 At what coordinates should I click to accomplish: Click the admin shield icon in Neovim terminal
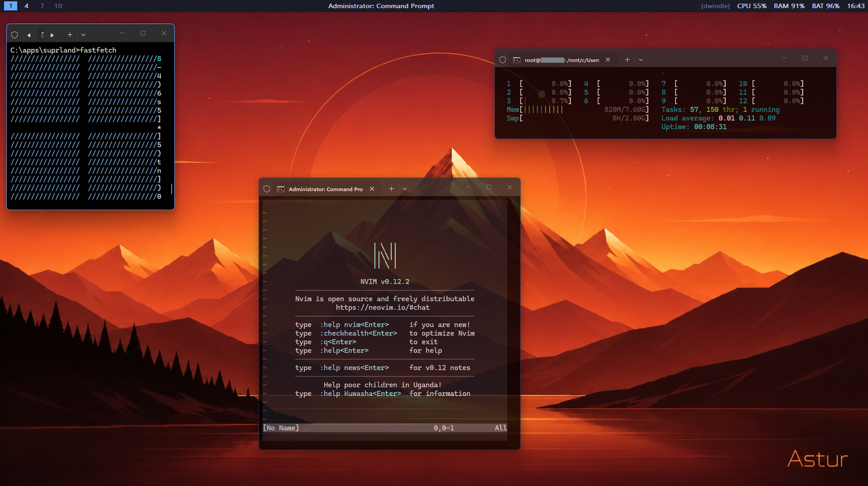coord(267,189)
